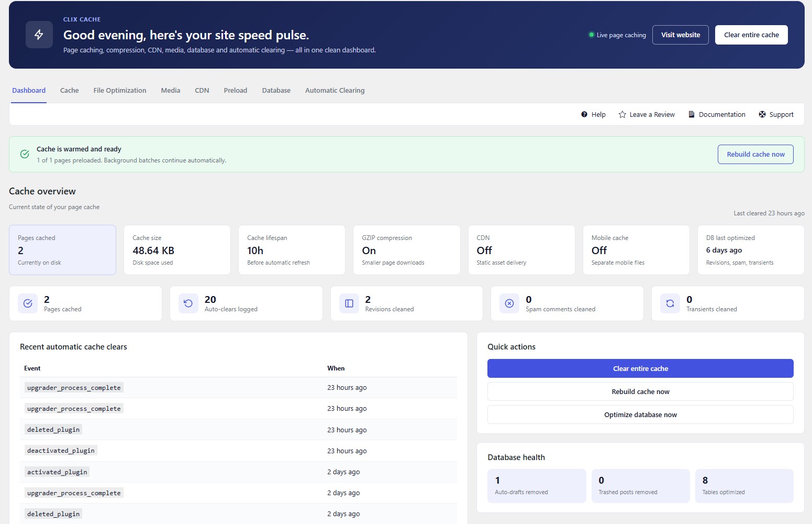Click the panel icon on Revisions cleaned
Image resolution: width=812 pixels, height=524 pixels.
click(x=349, y=303)
